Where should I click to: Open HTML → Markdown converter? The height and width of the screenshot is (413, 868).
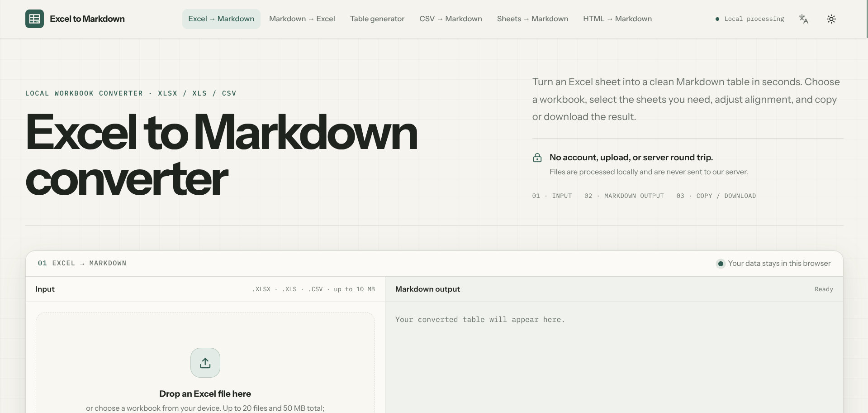click(617, 19)
